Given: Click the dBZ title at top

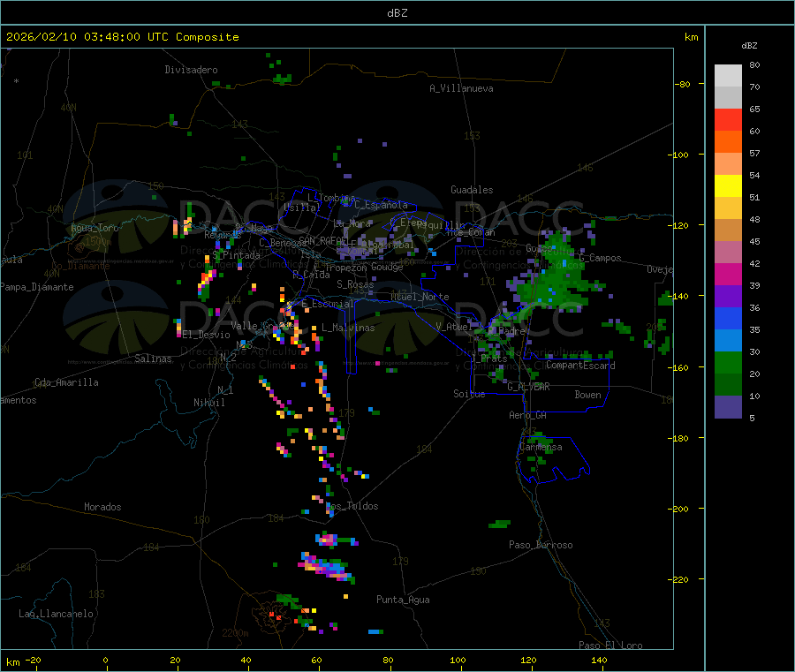Looking at the screenshot, I should click(x=397, y=13).
